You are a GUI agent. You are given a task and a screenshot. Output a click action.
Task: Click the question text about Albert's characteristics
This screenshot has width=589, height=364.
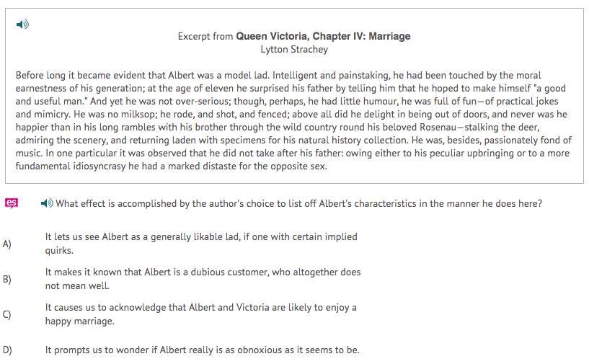pyautogui.click(x=299, y=203)
